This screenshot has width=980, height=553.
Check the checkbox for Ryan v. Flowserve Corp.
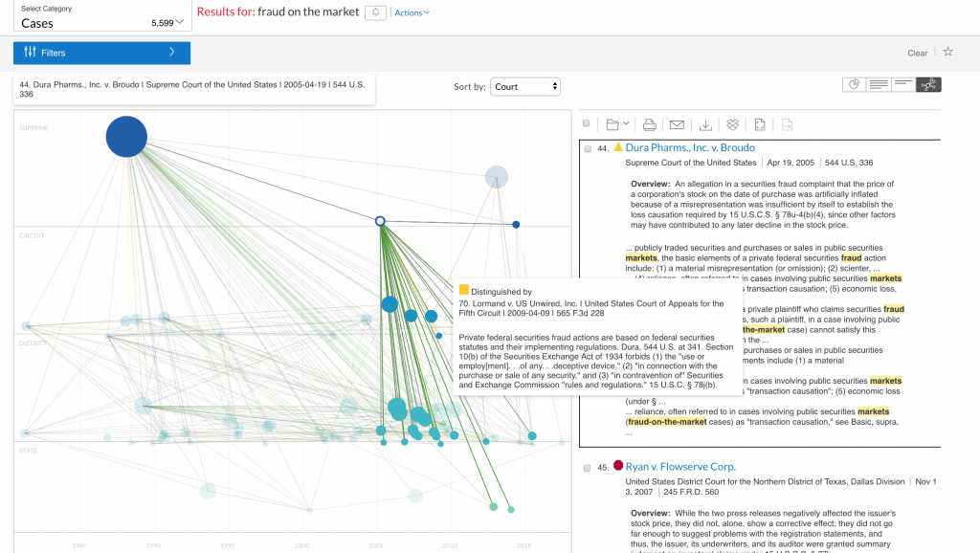[587, 466]
